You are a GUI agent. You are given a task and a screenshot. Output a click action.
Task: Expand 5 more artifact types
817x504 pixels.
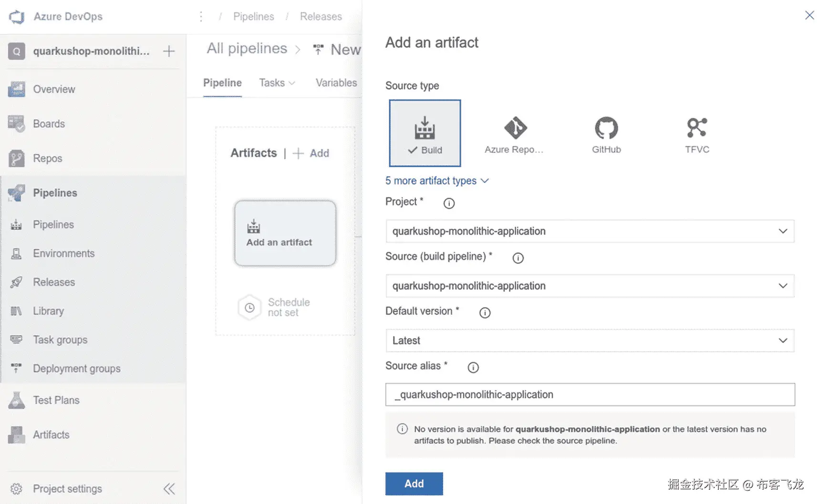pyautogui.click(x=436, y=181)
